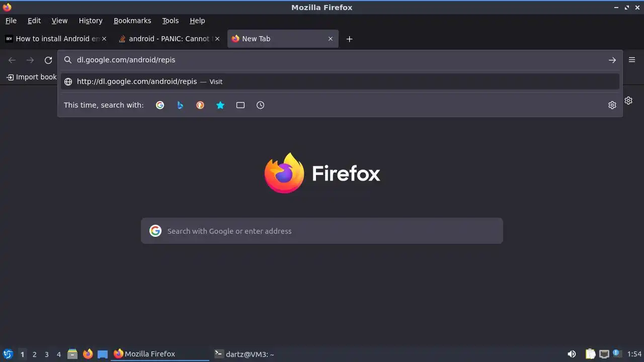The width and height of the screenshot is (644, 362).
Task: Open the File menu
Action: pyautogui.click(x=11, y=21)
